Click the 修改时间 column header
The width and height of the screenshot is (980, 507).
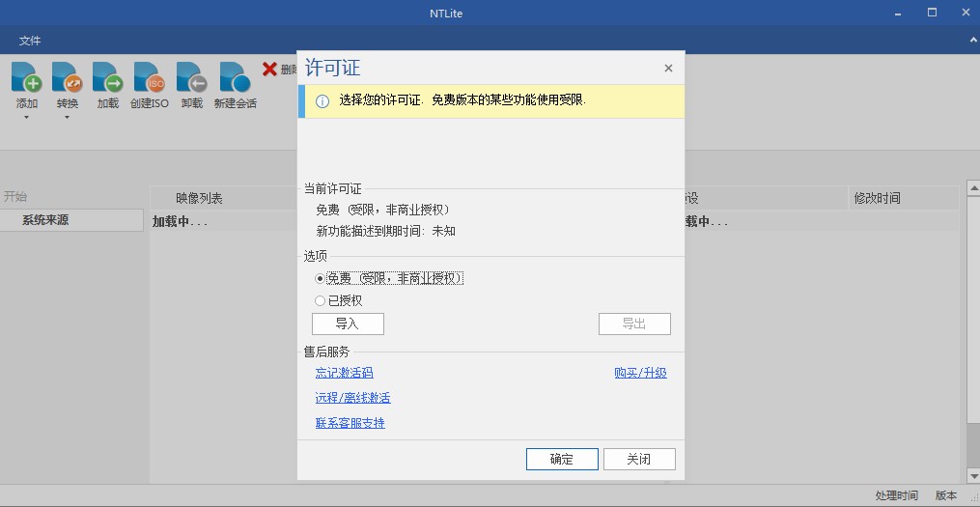click(903, 198)
